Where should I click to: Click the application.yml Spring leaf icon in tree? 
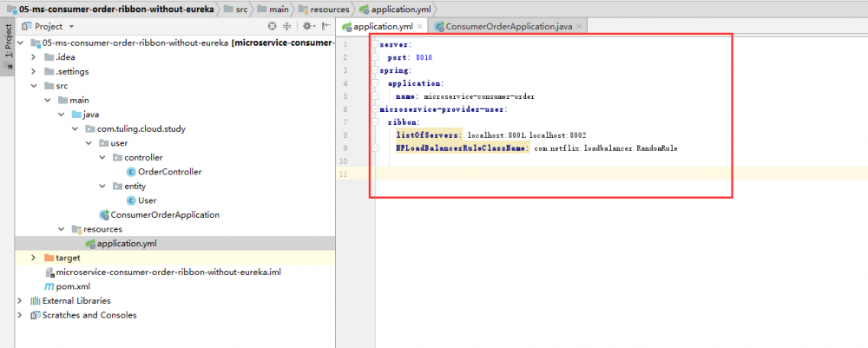click(89, 244)
